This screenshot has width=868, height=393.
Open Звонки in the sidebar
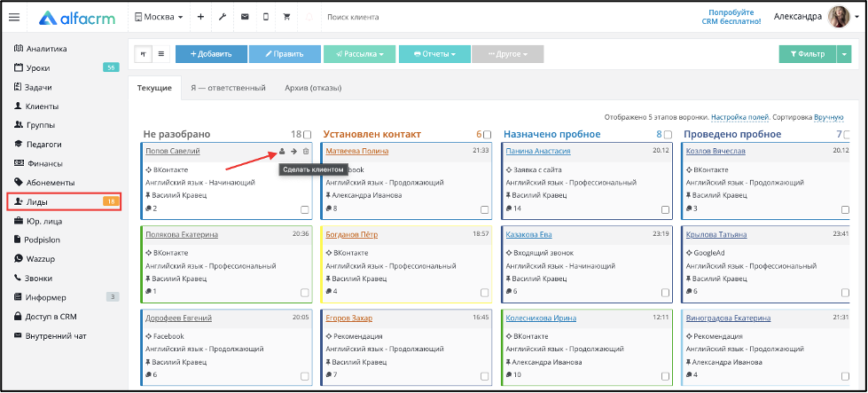tap(37, 278)
